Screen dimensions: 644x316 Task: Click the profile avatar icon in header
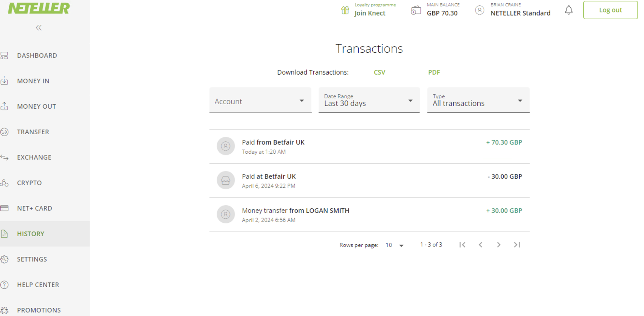point(479,10)
